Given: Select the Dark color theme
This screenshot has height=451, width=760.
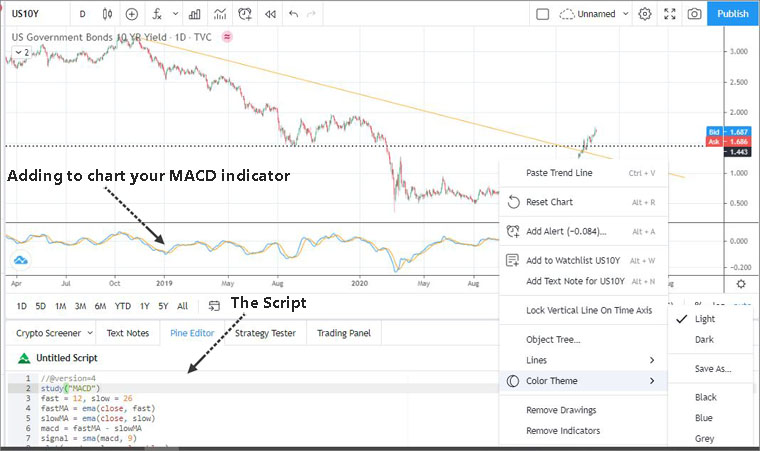Looking at the screenshot, I should pos(711,339).
